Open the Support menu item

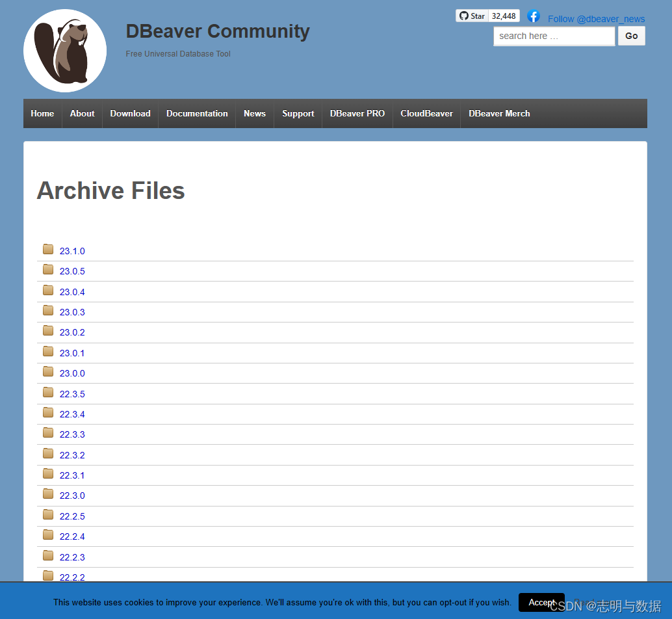[x=298, y=114]
